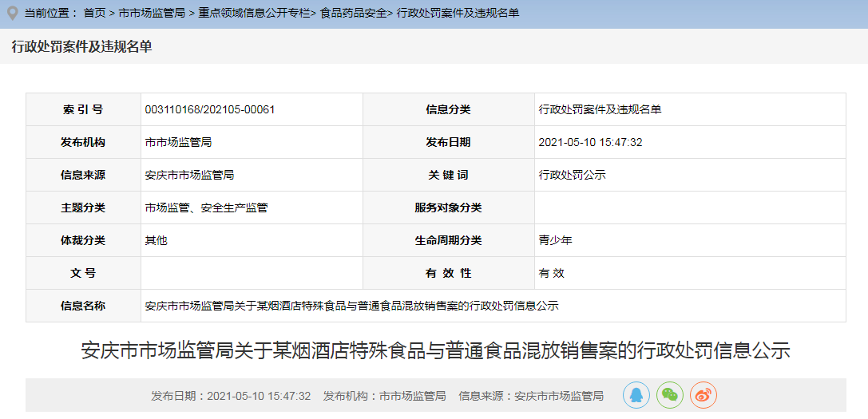Click the 有效 validity value in table
Screen dimensions: 868x419
click(552, 273)
